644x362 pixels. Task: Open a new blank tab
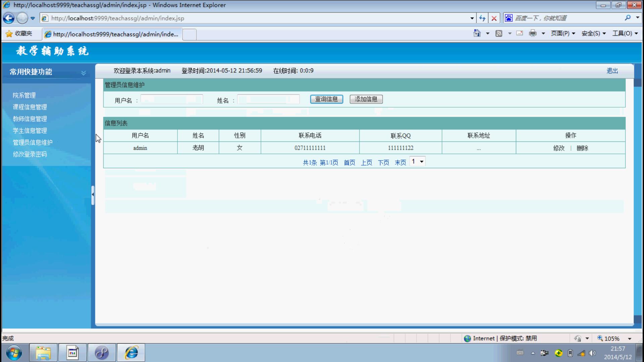[x=190, y=35]
